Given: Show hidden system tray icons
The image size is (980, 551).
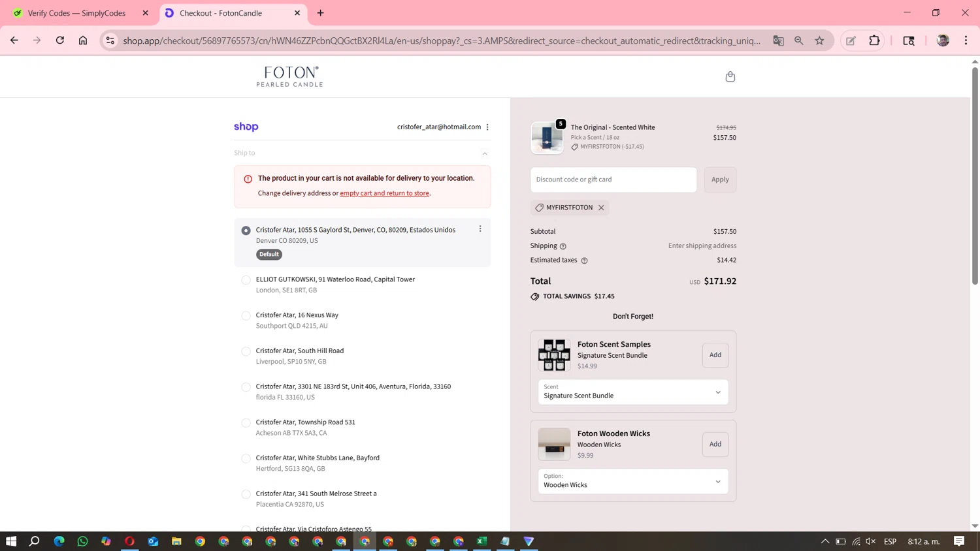Looking at the screenshot, I should tap(825, 541).
